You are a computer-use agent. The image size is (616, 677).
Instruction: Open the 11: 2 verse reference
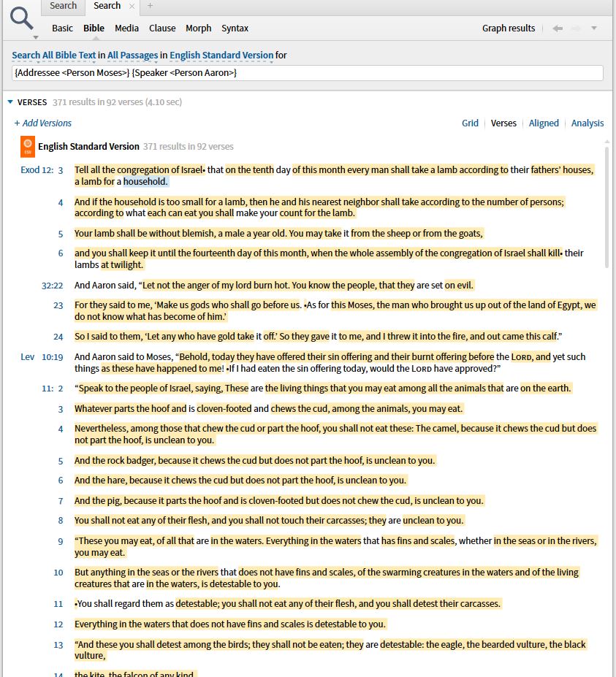click(53, 389)
